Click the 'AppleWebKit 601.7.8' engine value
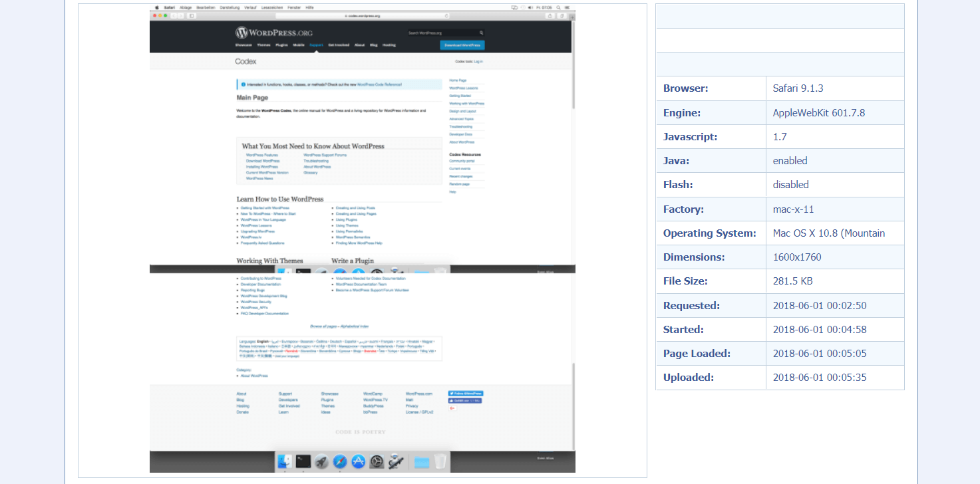 pyautogui.click(x=819, y=112)
